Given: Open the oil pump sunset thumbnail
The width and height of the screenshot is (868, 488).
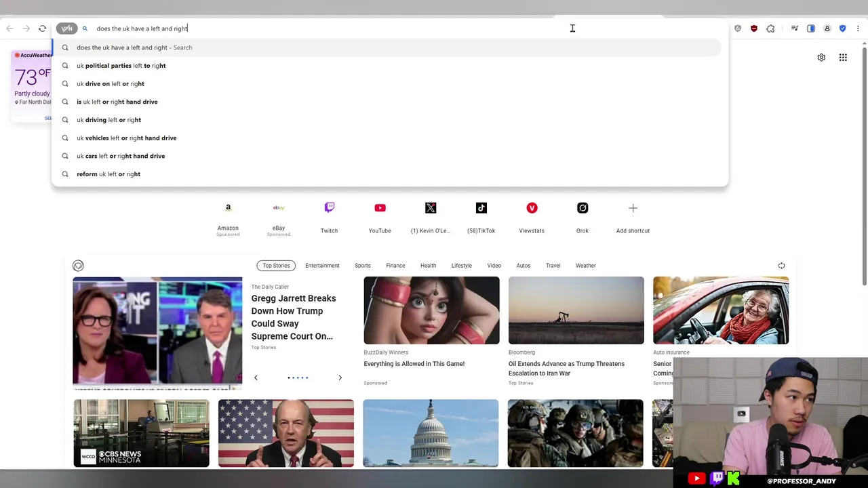Looking at the screenshot, I should [x=576, y=310].
